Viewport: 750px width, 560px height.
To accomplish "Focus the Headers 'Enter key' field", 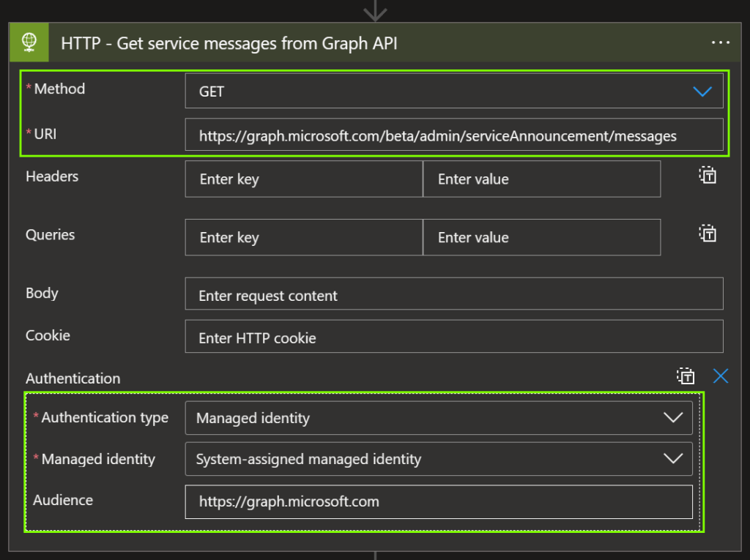I will tap(303, 179).
